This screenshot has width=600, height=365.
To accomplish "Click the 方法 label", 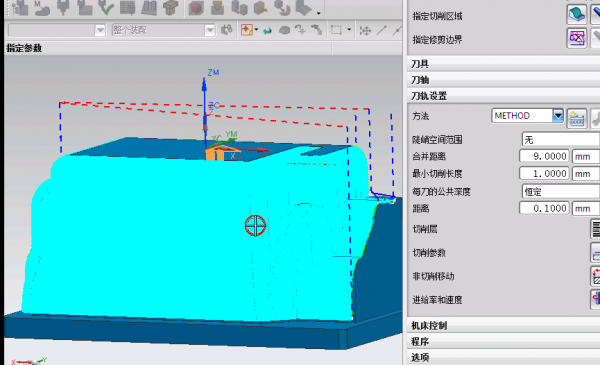I will pyautogui.click(x=421, y=116).
